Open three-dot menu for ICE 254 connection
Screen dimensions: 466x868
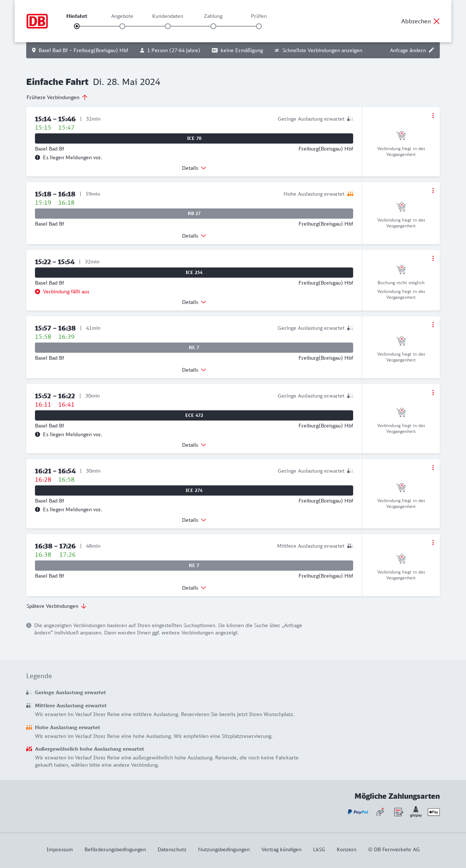[x=433, y=258]
